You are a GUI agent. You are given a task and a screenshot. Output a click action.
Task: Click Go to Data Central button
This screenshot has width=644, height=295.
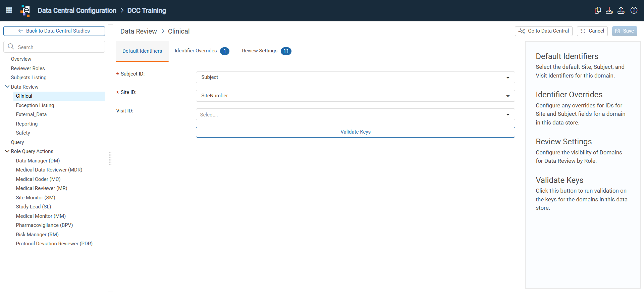click(544, 31)
